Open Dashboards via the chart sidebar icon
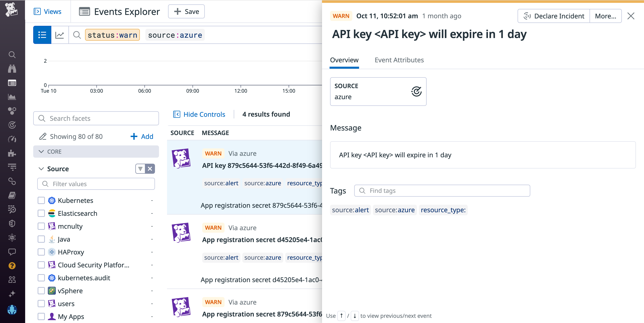This screenshot has height=323, width=644. [x=12, y=97]
